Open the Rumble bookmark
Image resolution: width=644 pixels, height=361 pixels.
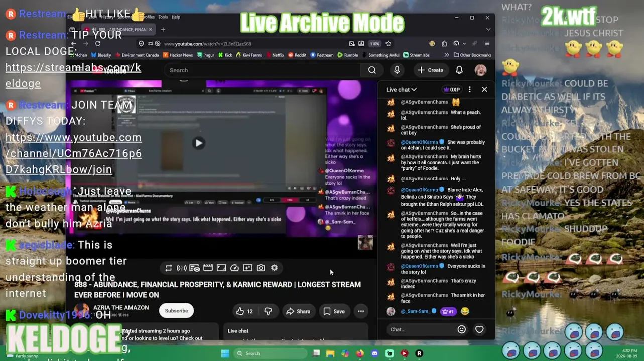(x=347, y=55)
